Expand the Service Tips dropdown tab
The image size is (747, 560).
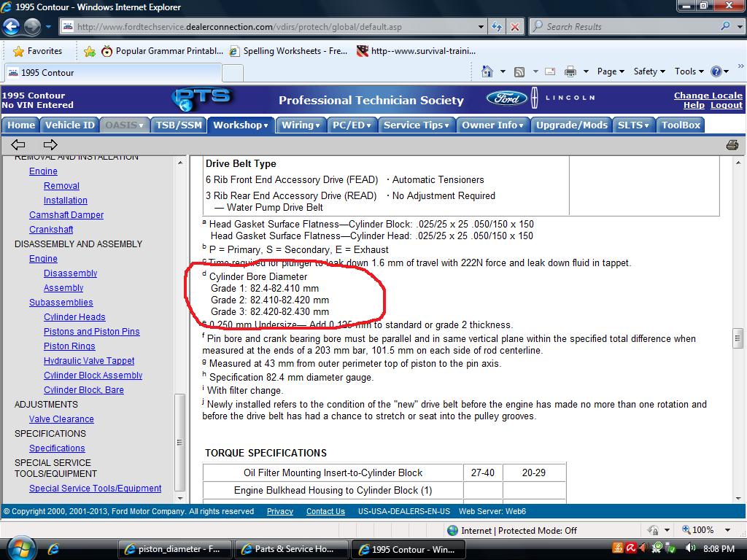417,125
